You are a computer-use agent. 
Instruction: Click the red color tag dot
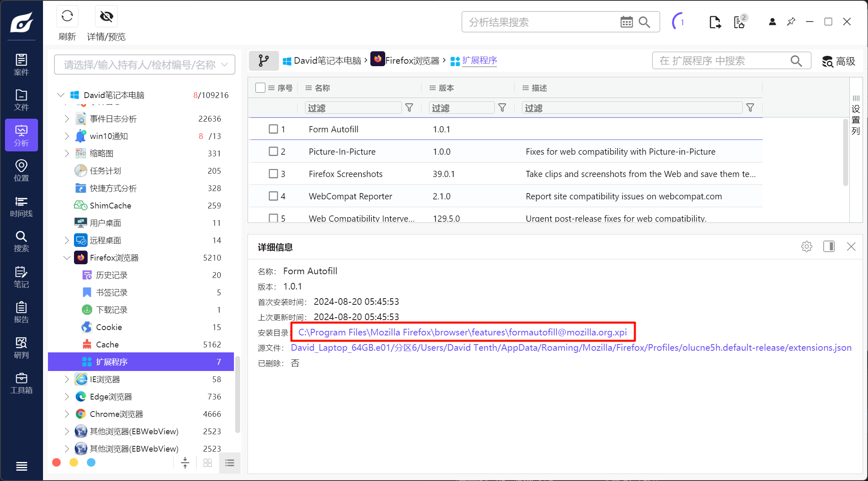point(57,462)
